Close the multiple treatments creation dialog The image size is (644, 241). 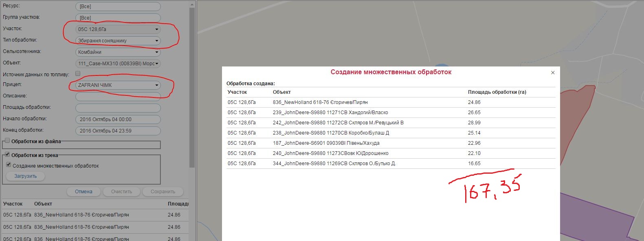553,73
